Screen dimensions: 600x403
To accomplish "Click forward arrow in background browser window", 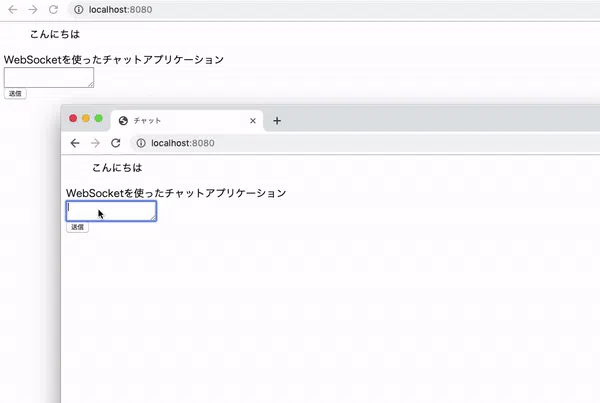I will (x=33, y=10).
